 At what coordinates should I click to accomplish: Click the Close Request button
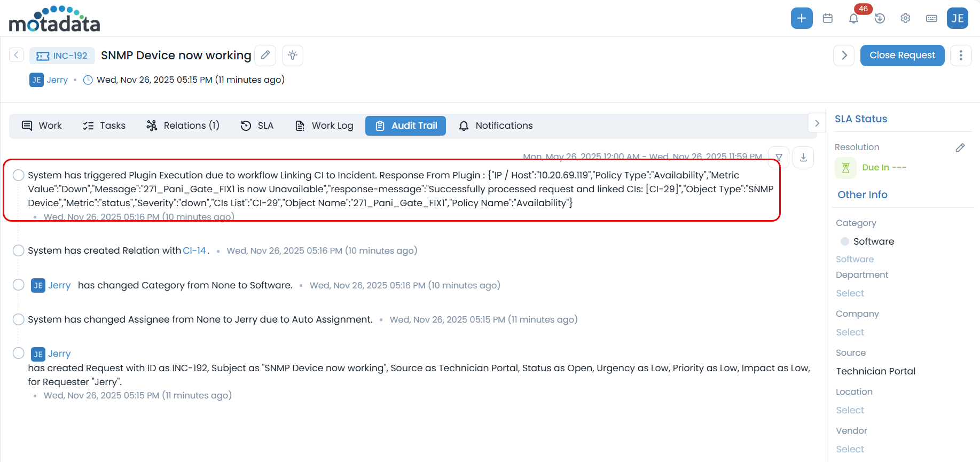pyautogui.click(x=901, y=56)
